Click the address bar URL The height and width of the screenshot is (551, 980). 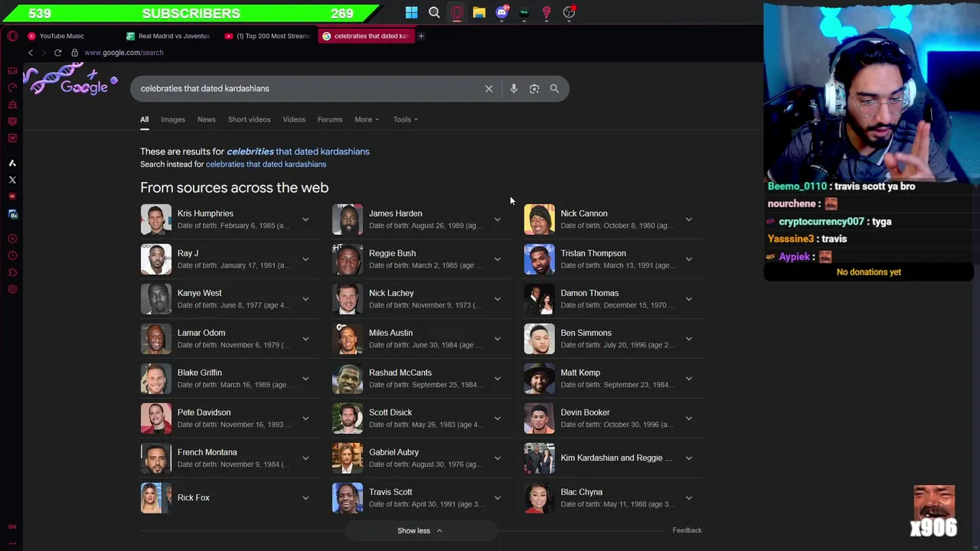click(x=124, y=53)
